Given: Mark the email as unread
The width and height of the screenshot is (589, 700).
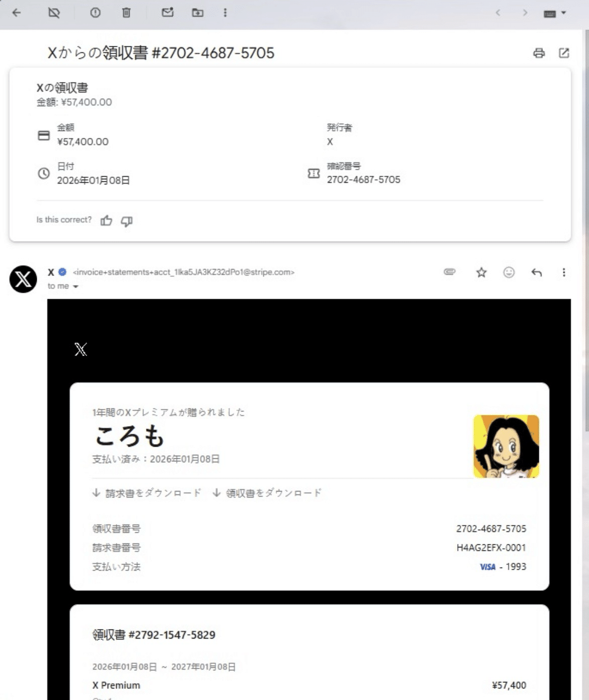Looking at the screenshot, I should click(168, 13).
